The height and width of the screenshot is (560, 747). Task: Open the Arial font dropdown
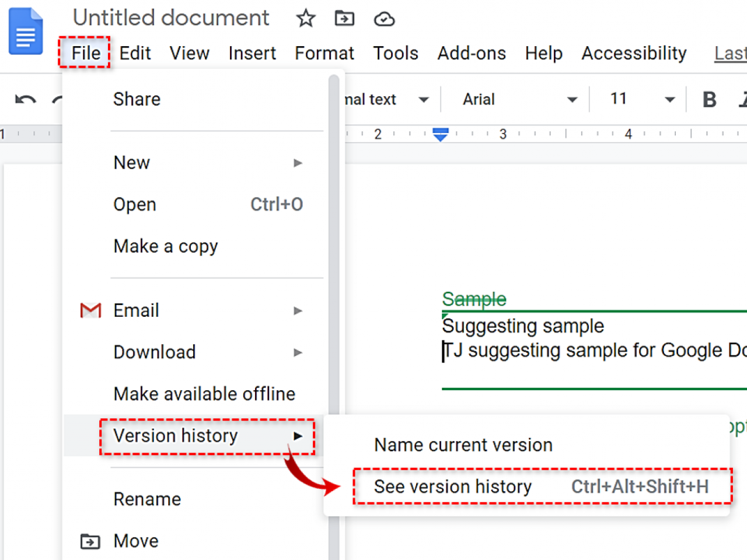click(514, 99)
